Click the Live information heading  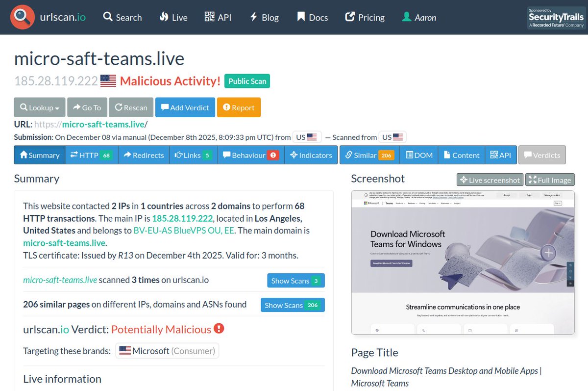click(62, 379)
